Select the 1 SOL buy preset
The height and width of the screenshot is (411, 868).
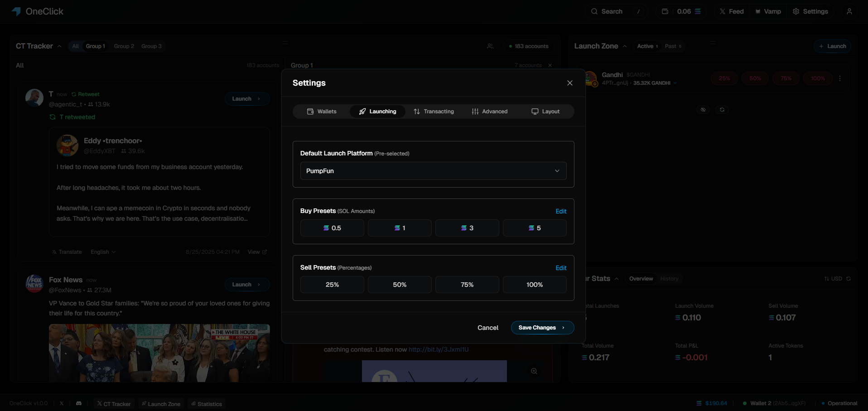pos(400,228)
